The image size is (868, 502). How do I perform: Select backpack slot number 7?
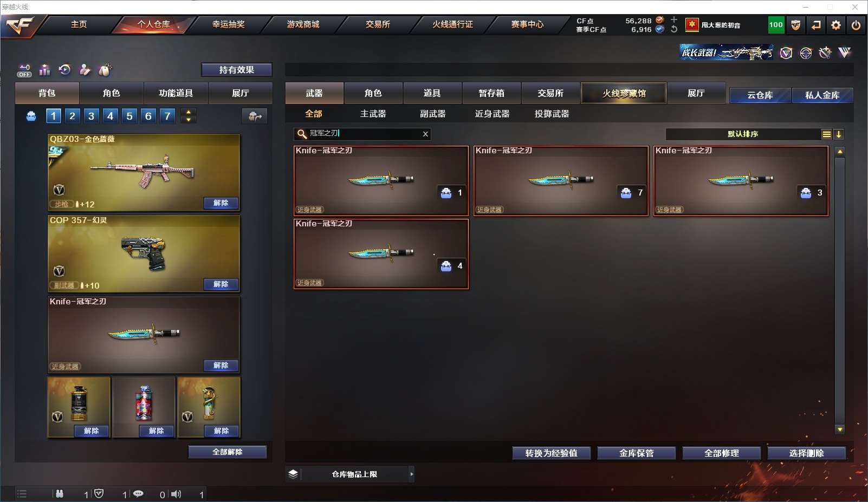(x=167, y=116)
